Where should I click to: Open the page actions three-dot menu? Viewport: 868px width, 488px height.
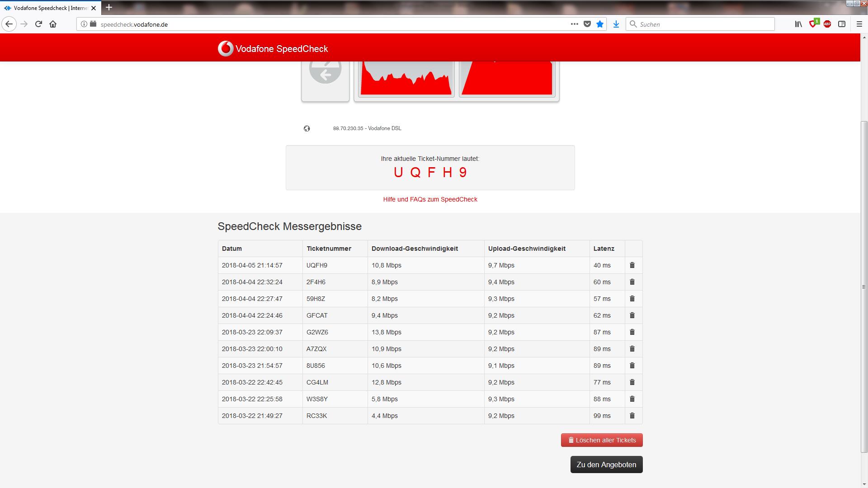574,24
